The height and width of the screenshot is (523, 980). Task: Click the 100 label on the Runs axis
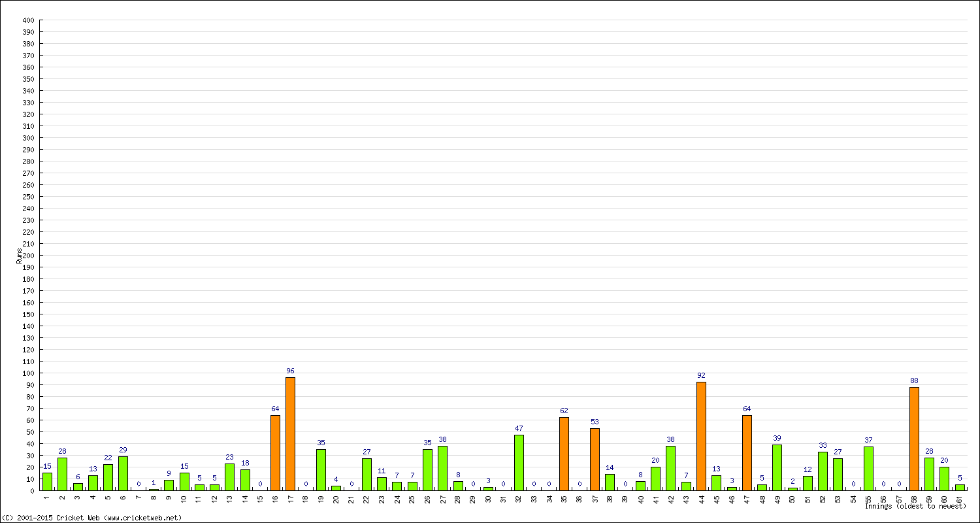(27, 373)
